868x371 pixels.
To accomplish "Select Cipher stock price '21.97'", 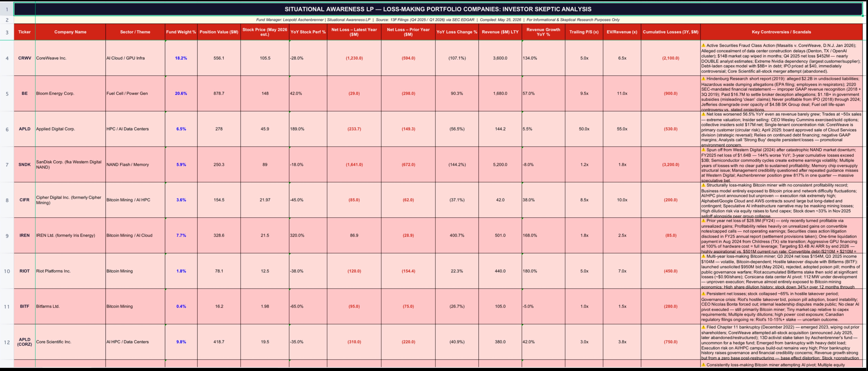I will pyautogui.click(x=265, y=200).
